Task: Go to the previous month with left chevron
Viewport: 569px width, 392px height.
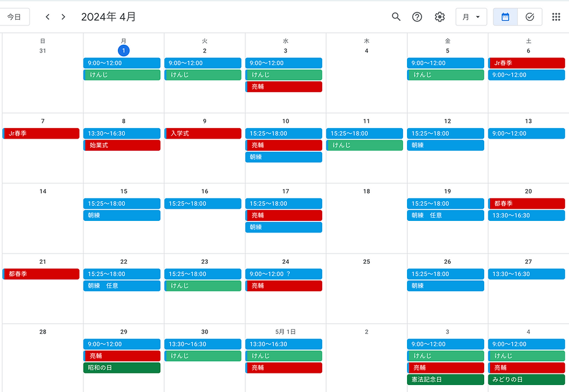Action: [x=47, y=17]
